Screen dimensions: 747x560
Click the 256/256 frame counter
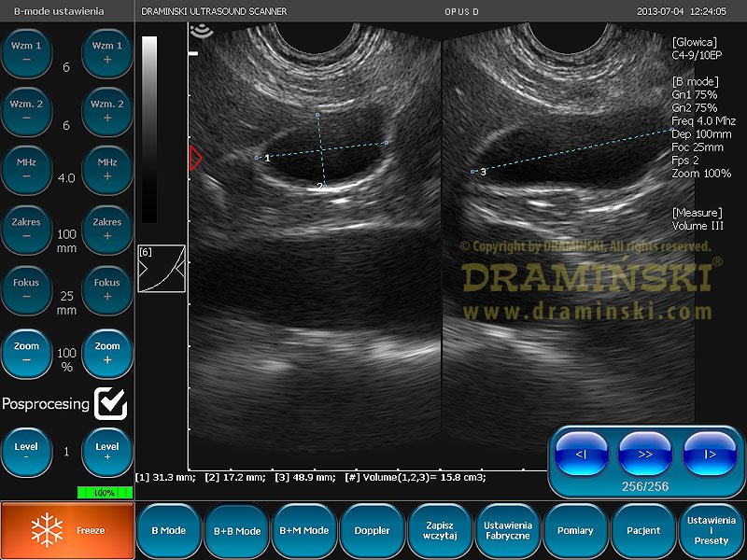point(645,486)
